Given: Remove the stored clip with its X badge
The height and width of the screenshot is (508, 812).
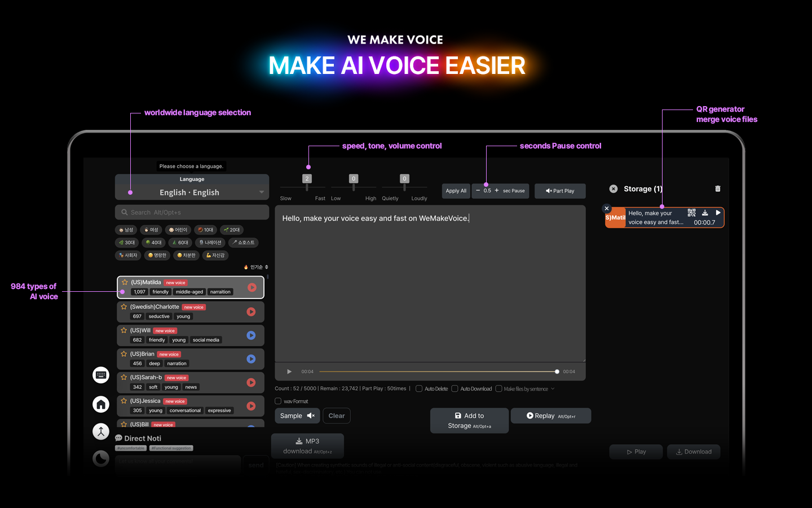Looking at the screenshot, I should click(607, 208).
